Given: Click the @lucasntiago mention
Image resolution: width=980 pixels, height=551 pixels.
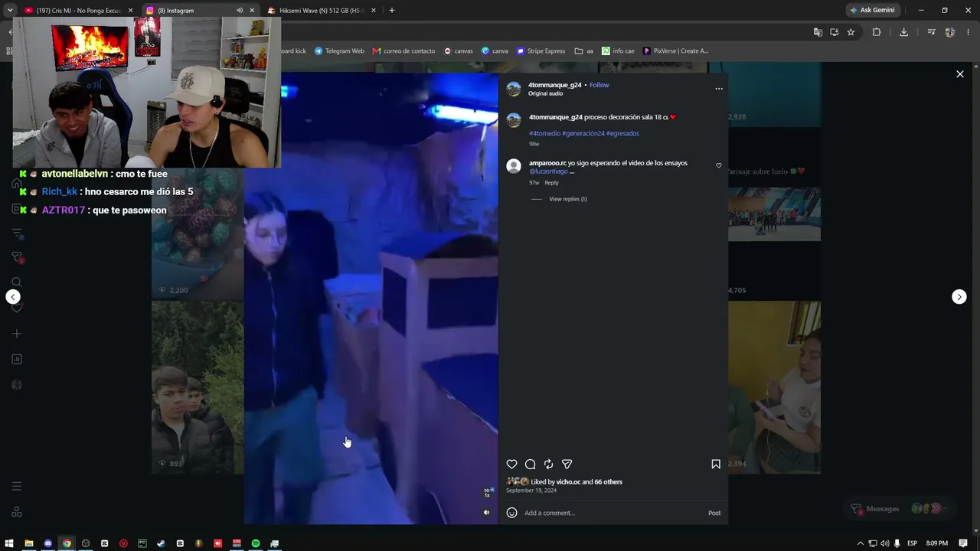Looking at the screenshot, I should point(548,171).
